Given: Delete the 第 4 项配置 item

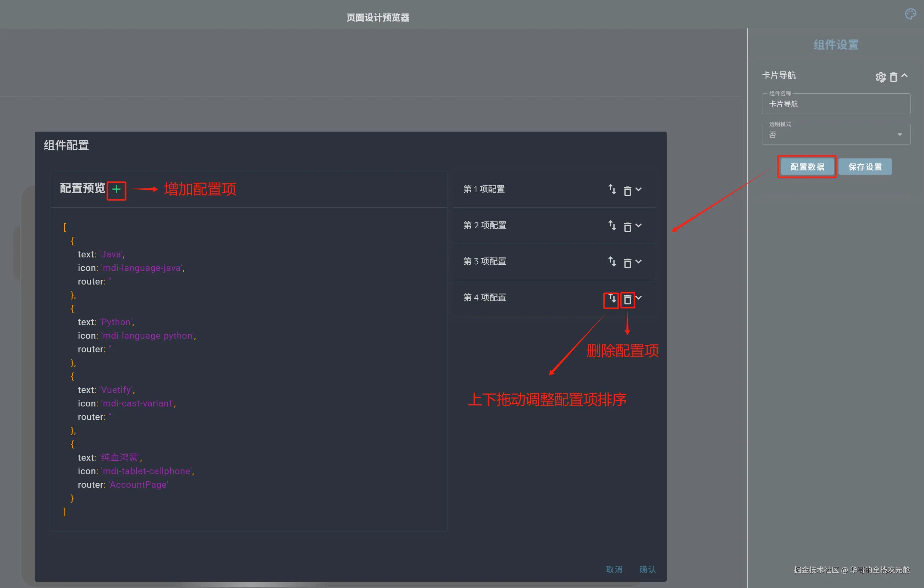Looking at the screenshot, I should coord(627,299).
